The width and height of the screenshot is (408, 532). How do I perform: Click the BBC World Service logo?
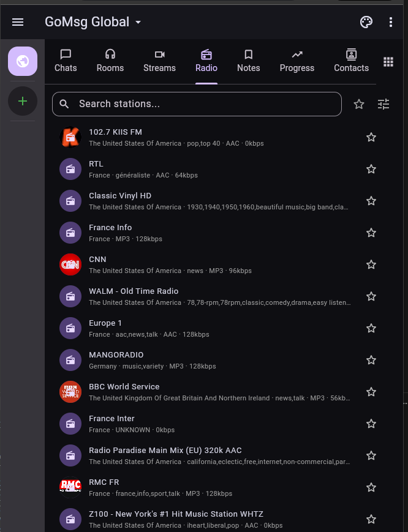tap(70, 392)
